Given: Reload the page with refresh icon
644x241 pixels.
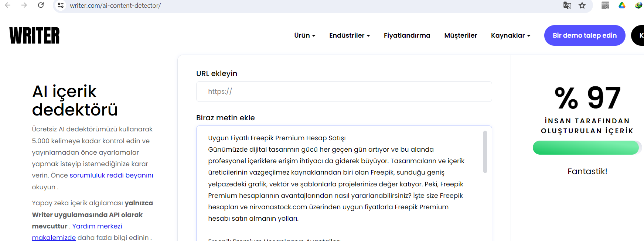Looking at the screenshot, I should coord(41,5).
